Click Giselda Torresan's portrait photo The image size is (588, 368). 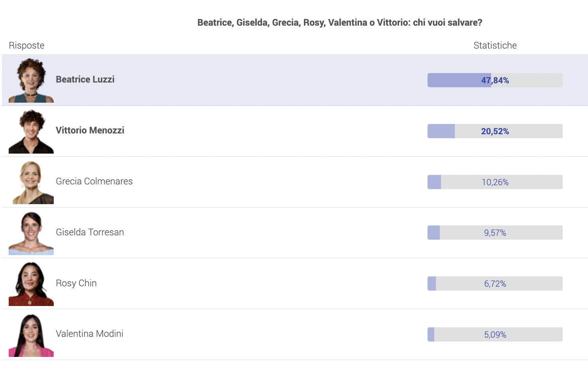31,233
